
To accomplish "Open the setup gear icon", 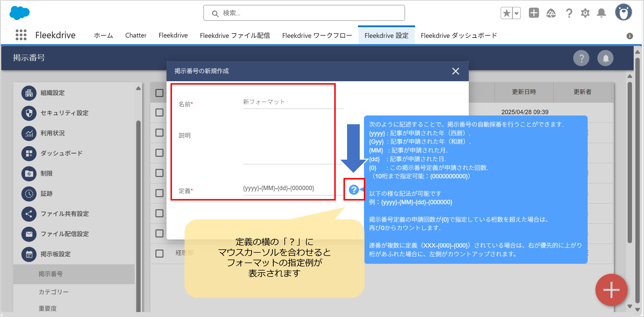I will [585, 13].
